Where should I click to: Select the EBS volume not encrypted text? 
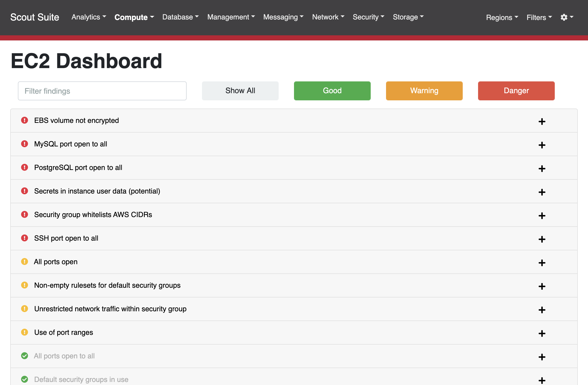point(76,120)
